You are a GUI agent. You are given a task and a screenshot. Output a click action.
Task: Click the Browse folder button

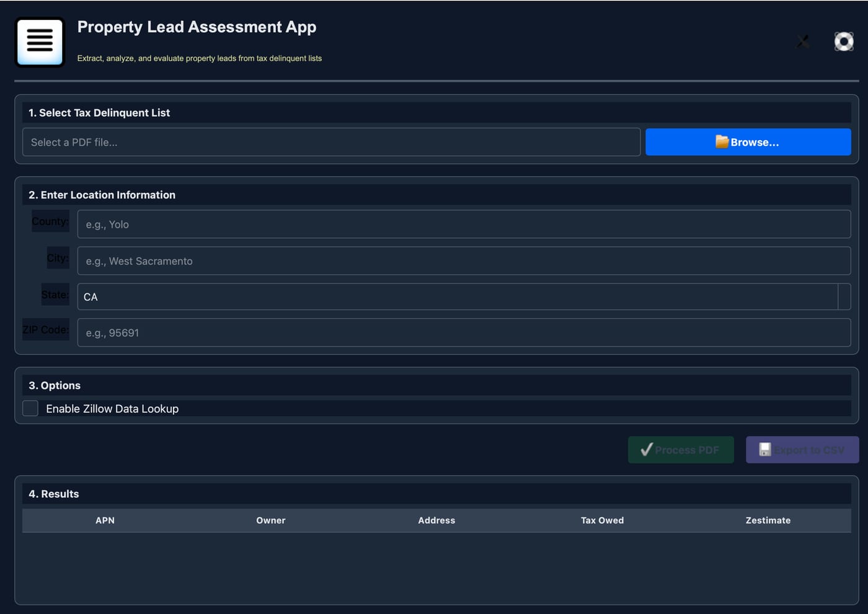click(x=748, y=142)
